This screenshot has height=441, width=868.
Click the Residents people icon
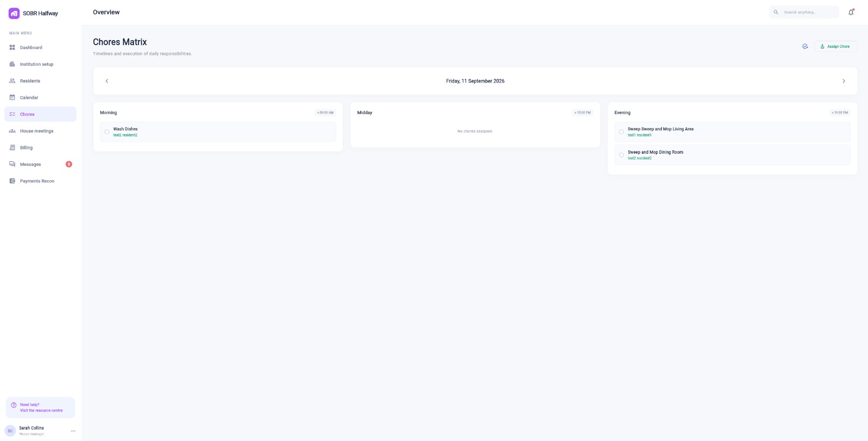pos(12,81)
